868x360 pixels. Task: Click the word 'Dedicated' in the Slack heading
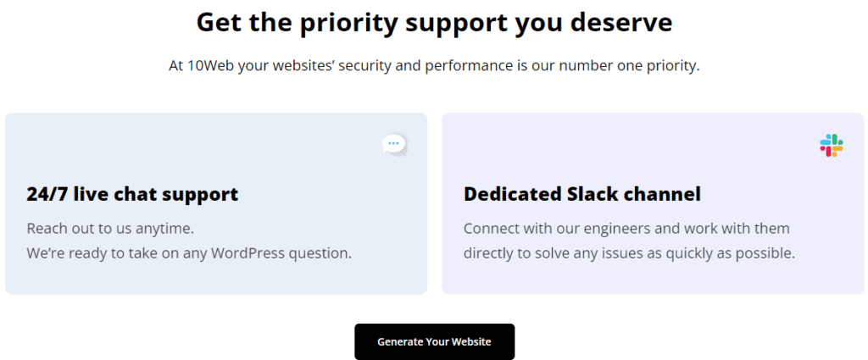[505, 194]
